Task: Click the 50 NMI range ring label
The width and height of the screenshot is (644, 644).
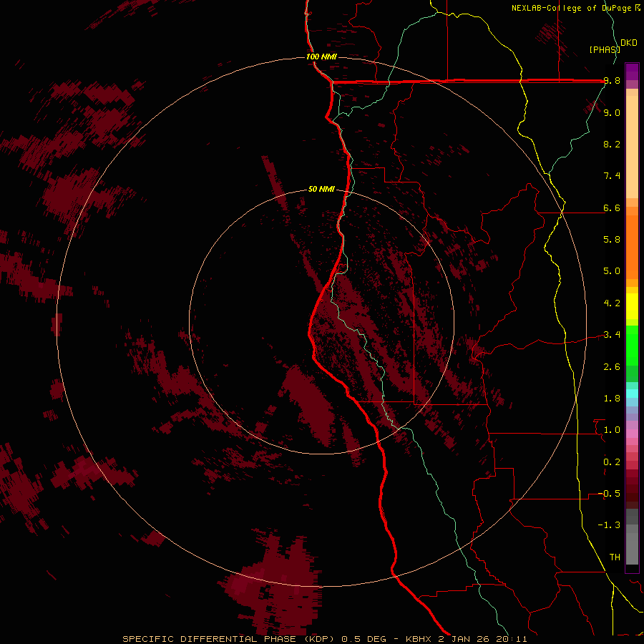Action: click(x=321, y=190)
